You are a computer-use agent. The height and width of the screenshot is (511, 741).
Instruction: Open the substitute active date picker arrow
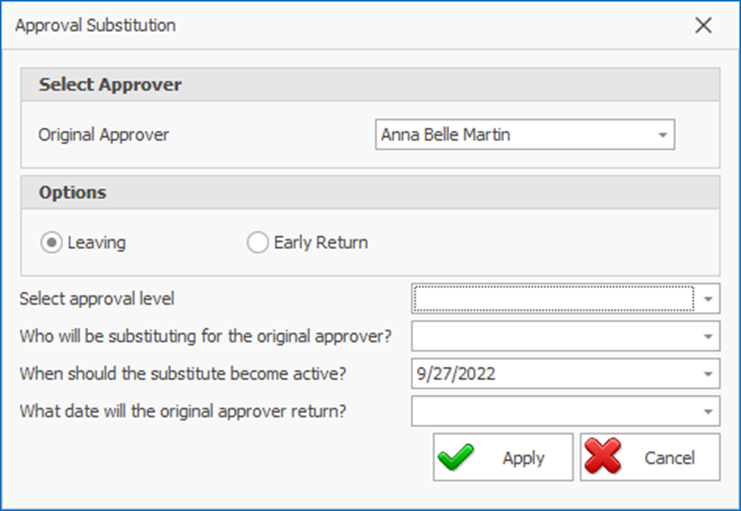point(708,374)
